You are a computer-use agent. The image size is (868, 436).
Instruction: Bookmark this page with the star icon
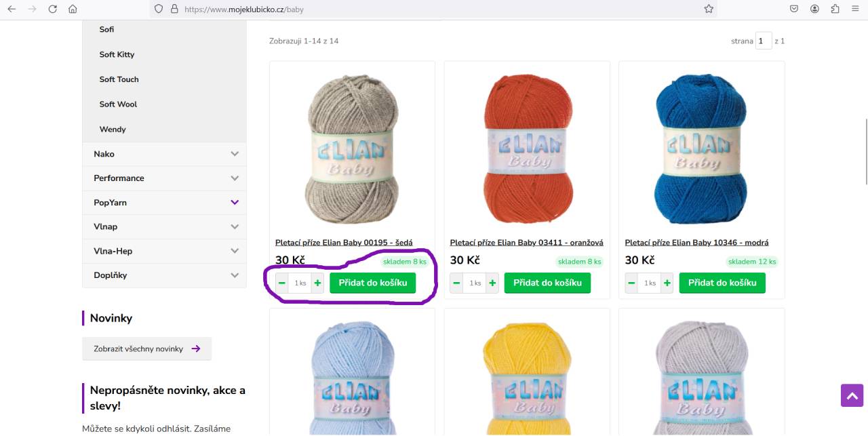[x=709, y=9]
